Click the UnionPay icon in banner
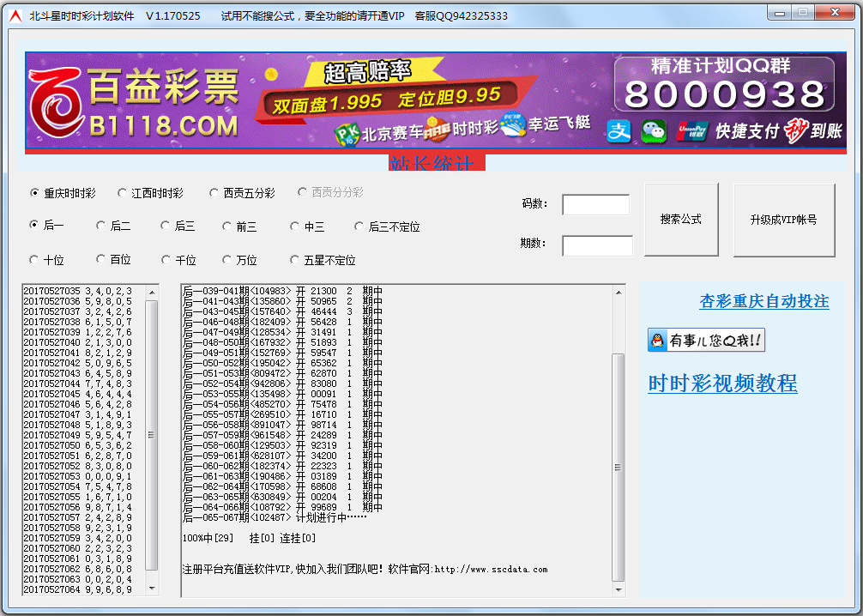 (x=691, y=131)
